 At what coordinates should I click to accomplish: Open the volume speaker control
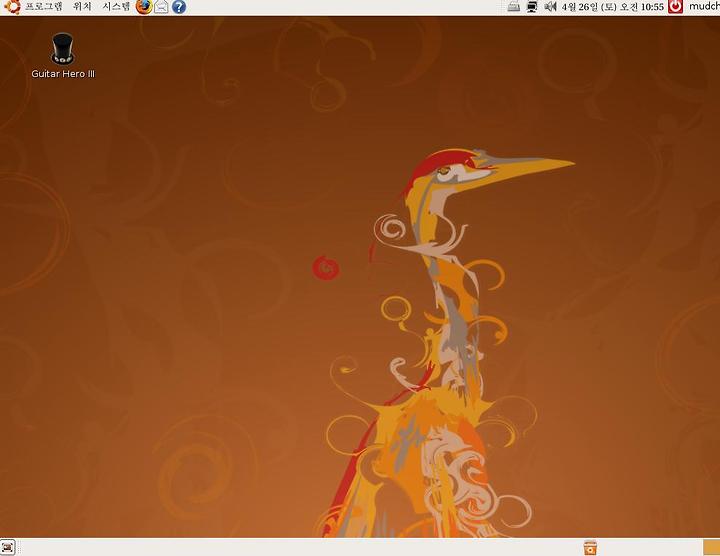pyautogui.click(x=550, y=6)
